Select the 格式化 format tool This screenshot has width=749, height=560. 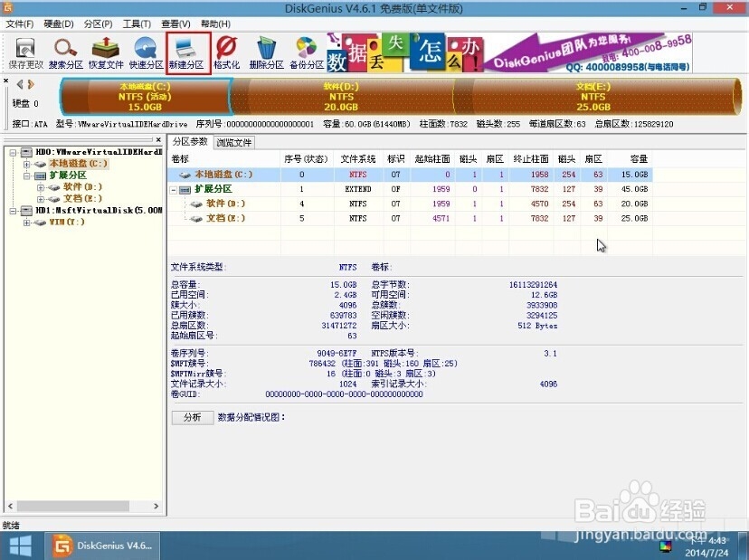click(226, 53)
